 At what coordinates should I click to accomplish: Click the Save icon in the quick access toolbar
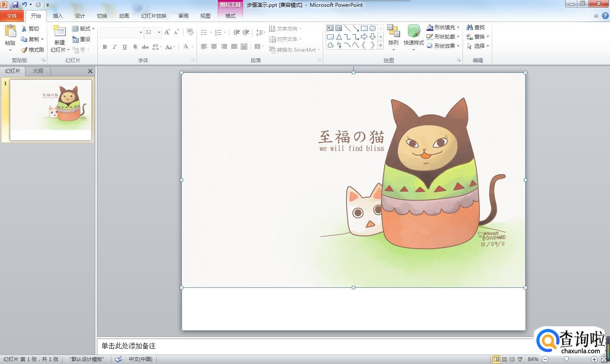(15, 5)
